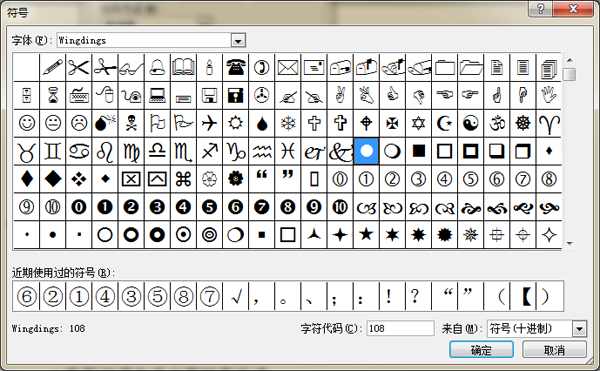Select the highlighted filled circle symbol
Viewport: 600px width, 371px height.
tap(366, 151)
